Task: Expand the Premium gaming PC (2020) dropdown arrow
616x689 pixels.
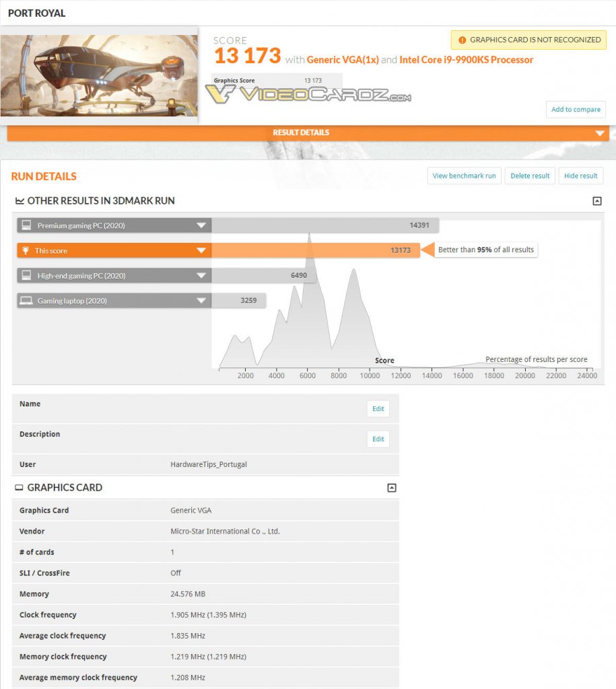Action: click(x=201, y=225)
